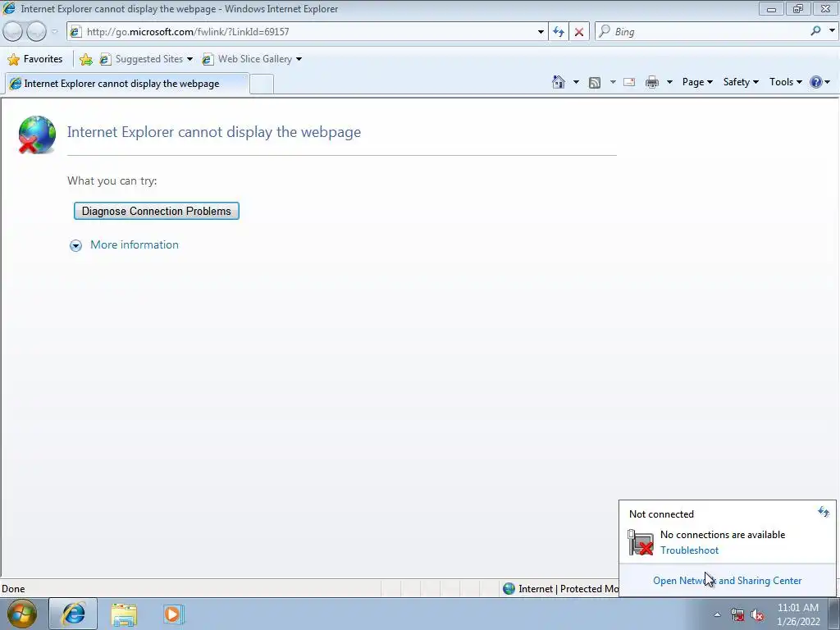
Task: Open the Favorites star button
Action: [35, 59]
